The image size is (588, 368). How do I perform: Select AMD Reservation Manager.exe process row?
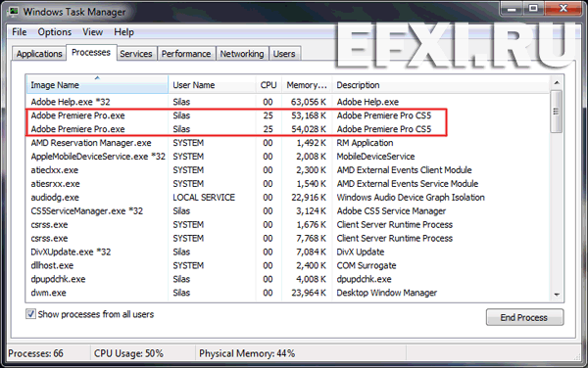click(x=287, y=143)
